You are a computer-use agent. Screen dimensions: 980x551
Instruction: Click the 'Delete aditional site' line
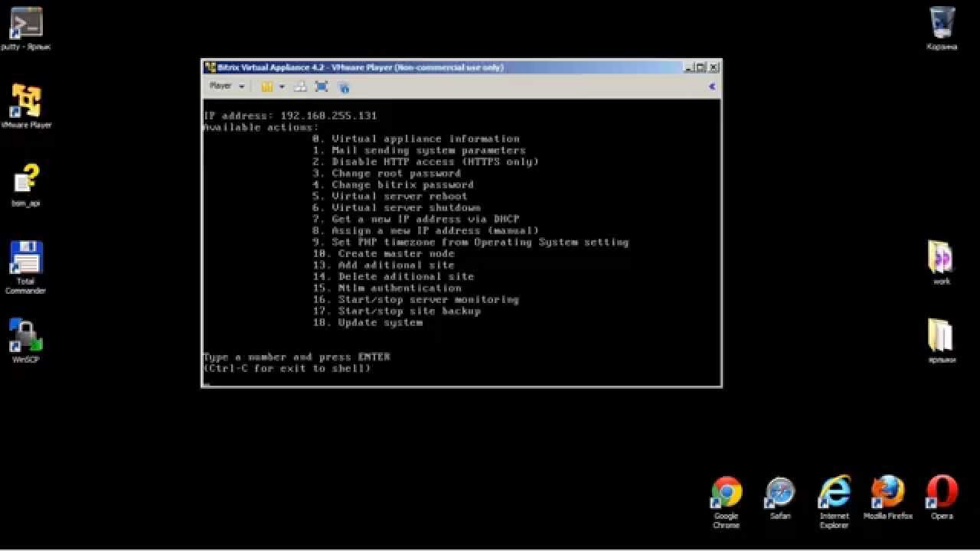pyautogui.click(x=394, y=276)
